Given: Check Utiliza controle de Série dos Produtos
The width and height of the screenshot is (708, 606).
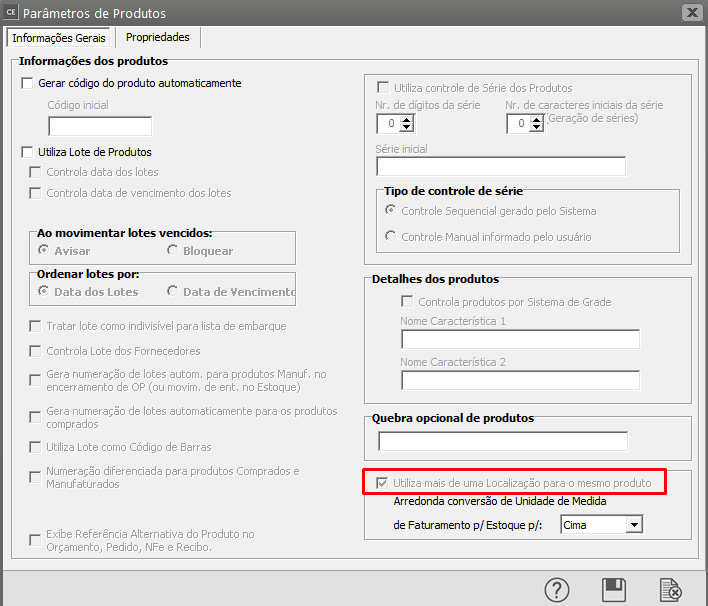Looking at the screenshot, I should 382,88.
